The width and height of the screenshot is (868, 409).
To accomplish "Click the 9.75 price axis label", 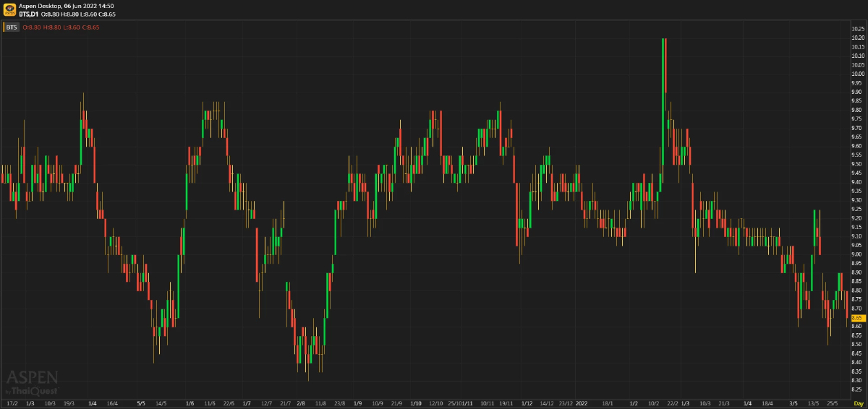I will click(x=858, y=119).
